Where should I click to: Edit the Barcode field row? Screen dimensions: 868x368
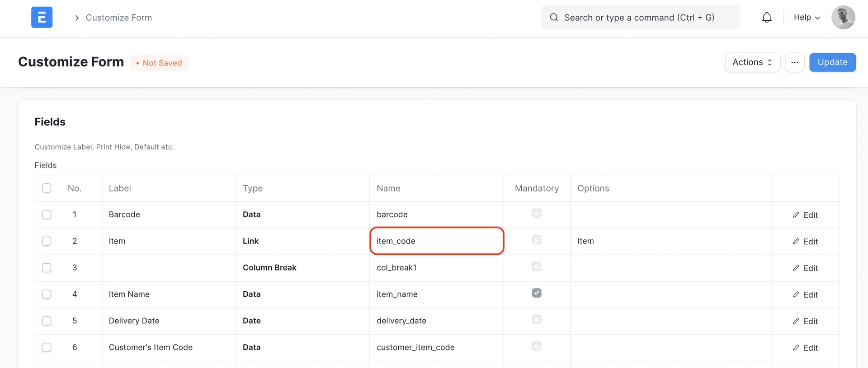[x=805, y=215]
